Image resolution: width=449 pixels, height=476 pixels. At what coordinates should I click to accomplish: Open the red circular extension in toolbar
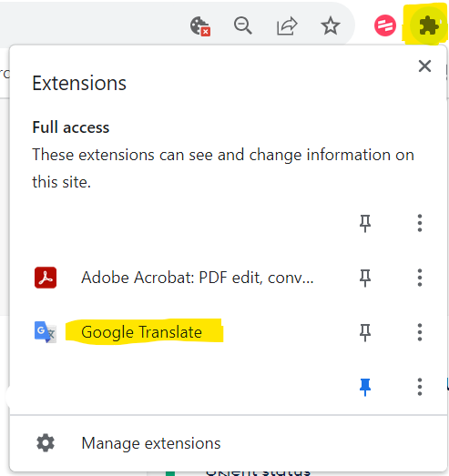tap(385, 25)
